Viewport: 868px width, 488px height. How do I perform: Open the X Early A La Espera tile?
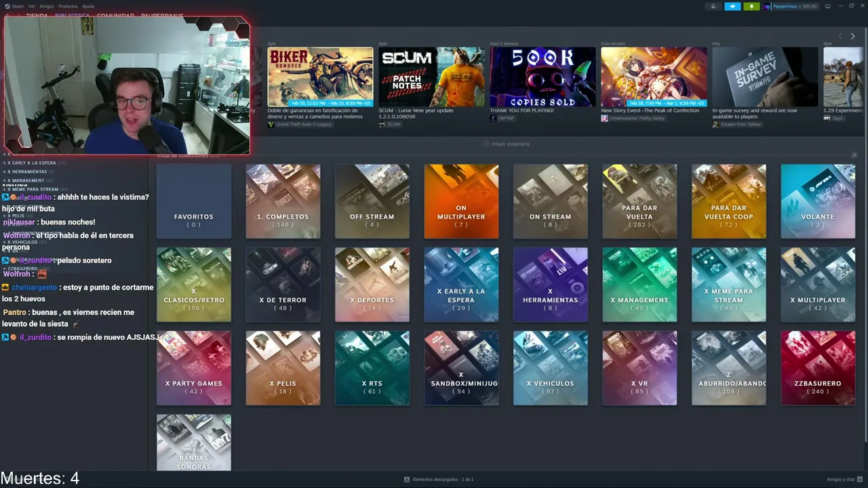tap(461, 285)
